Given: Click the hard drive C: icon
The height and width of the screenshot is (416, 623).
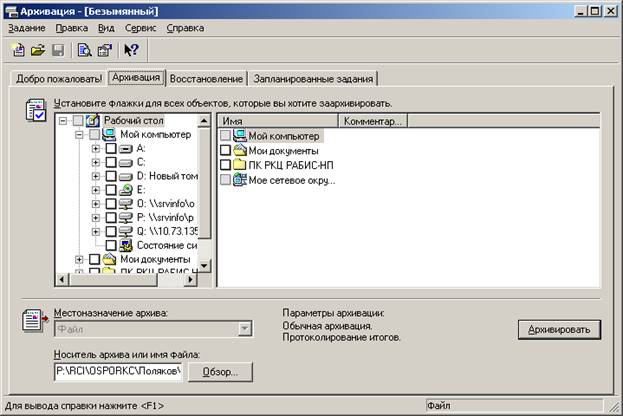Looking at the screenshot, I should tap(126, 163).
